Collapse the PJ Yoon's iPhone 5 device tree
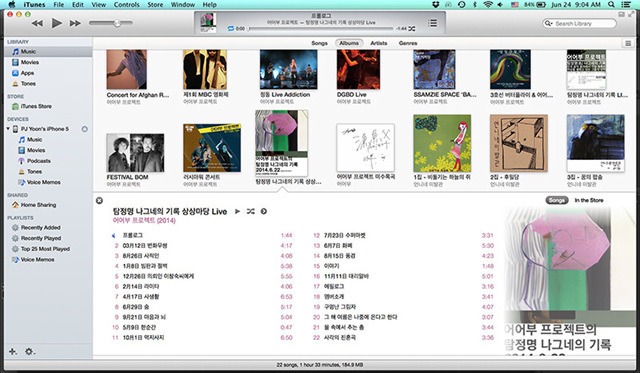 pyautogui.click(x=8, y=129)
